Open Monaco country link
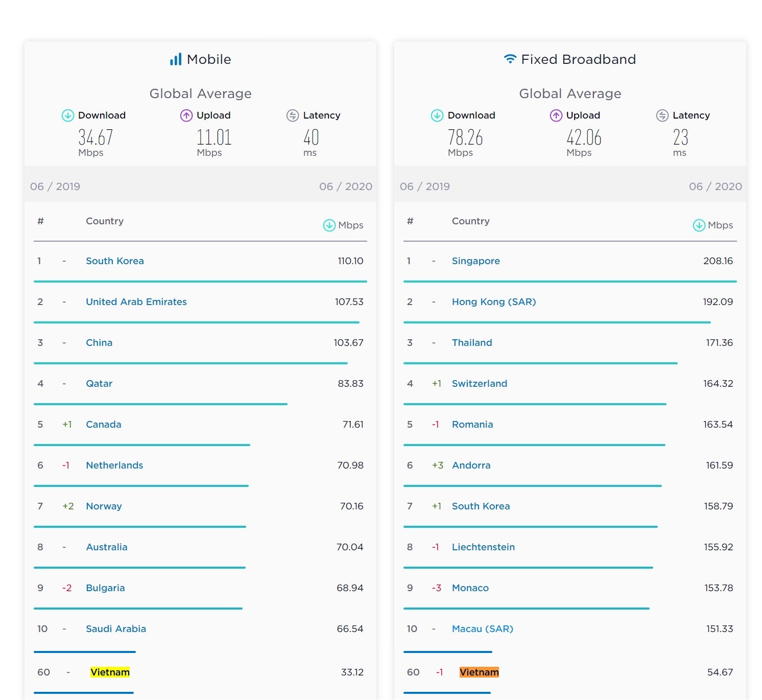This screenshot has width=762, height=700. pos(470,588)
